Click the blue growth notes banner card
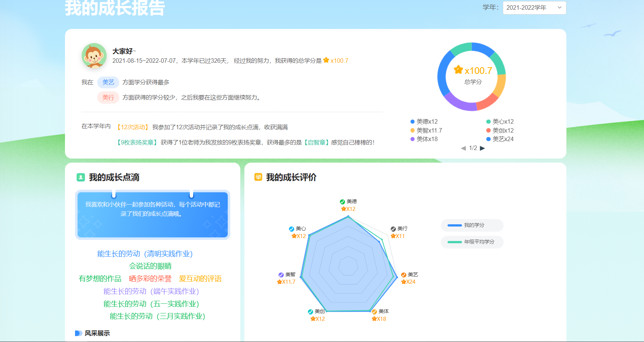 [153, 215]
